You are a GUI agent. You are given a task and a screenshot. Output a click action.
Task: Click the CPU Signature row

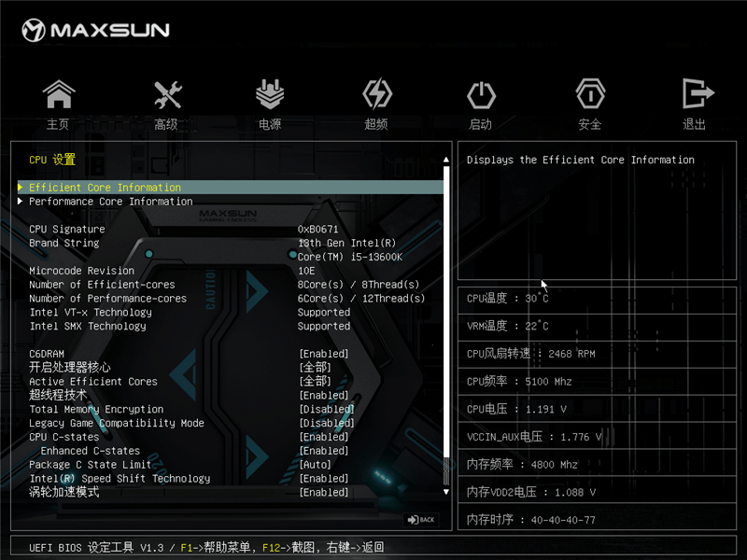231,229
